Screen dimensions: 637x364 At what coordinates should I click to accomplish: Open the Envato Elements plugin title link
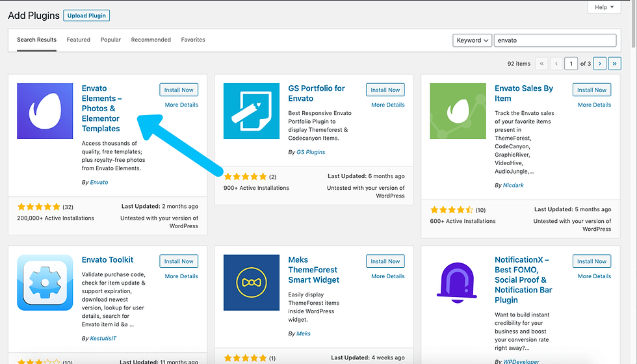click(101, 109)
